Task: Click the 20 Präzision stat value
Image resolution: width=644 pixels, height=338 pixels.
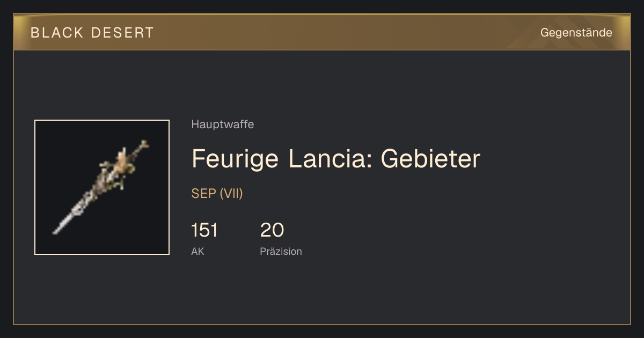Action: click(x=272, y=231)
